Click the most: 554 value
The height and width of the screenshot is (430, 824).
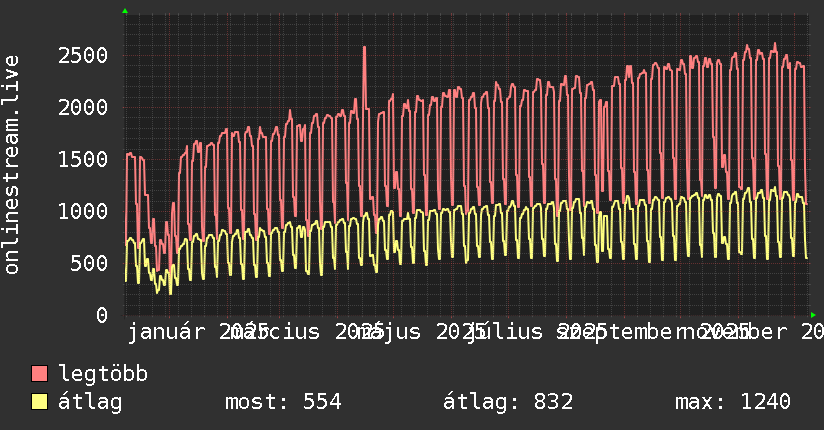pyautogui.click(x=283, y=402)
